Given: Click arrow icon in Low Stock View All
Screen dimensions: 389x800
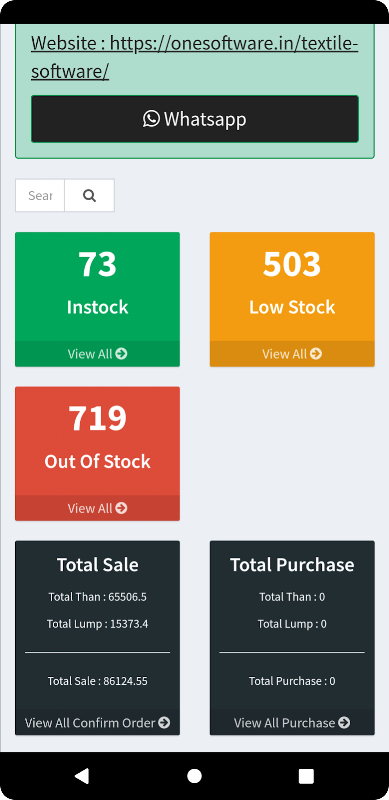Looking at the screenshot, I should [x=316, y=354].
